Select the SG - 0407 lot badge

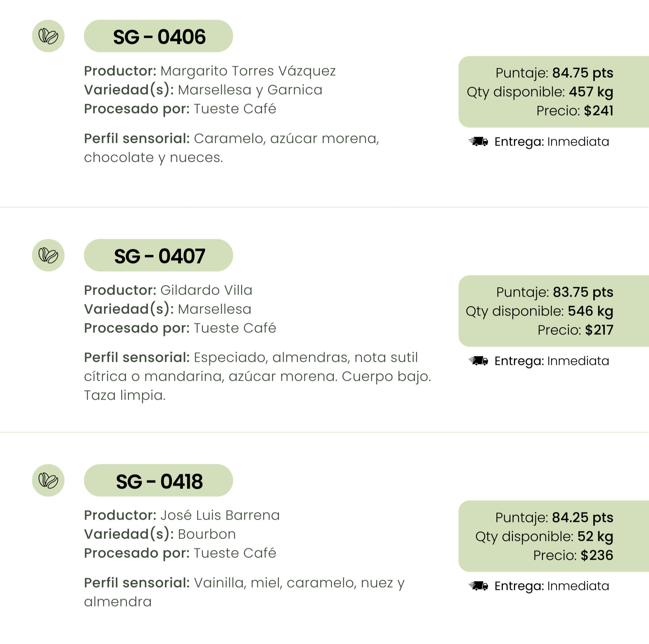158,255
